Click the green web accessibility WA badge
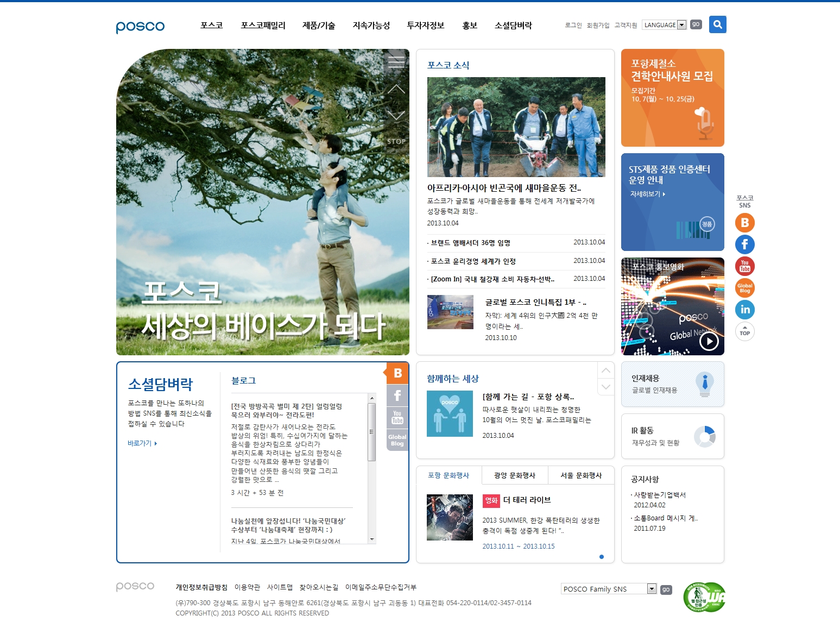Viewport: 840px width, 622px height. click(705, 597)
